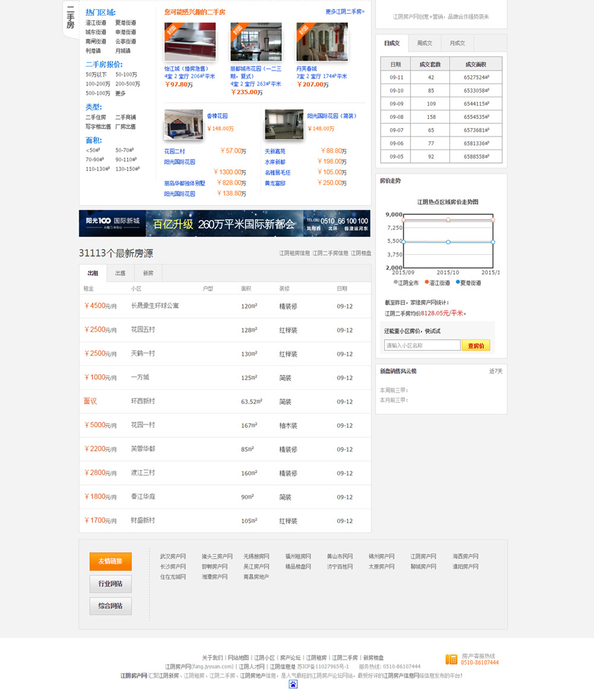Filter by 澄江街道 hot area
This screenshot has width=594, height=700.
point(96,23)
